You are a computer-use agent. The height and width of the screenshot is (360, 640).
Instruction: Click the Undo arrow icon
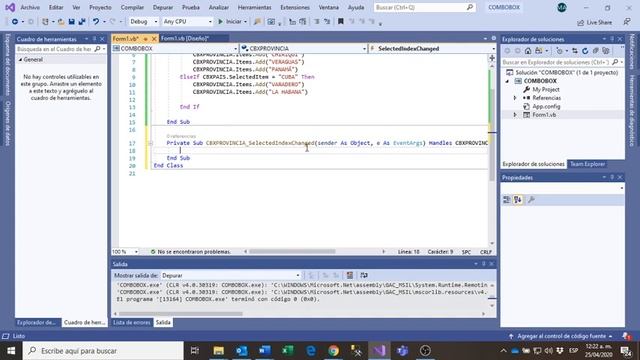pos(96,22)
